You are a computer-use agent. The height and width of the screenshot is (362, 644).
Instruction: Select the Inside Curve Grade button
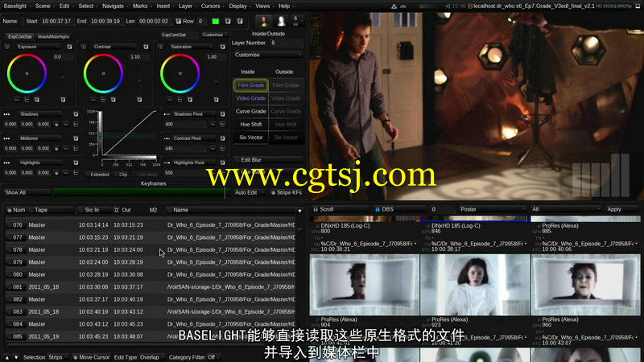250,111
